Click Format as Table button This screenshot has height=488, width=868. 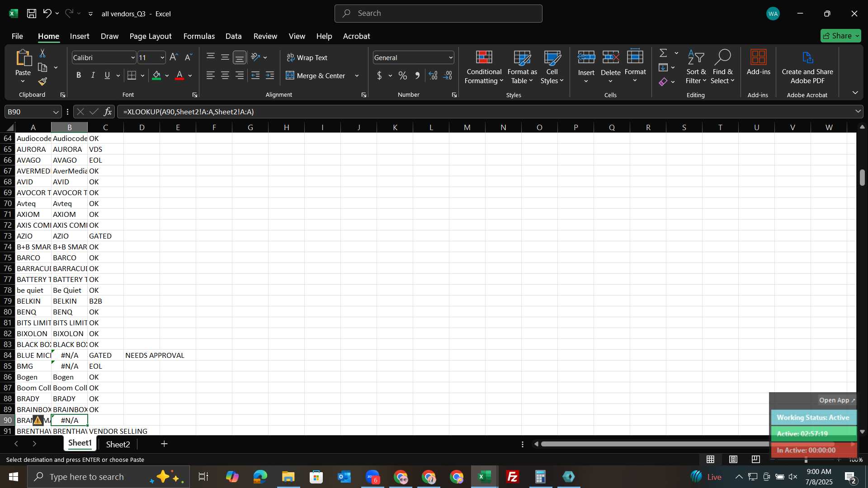[522, 67]
